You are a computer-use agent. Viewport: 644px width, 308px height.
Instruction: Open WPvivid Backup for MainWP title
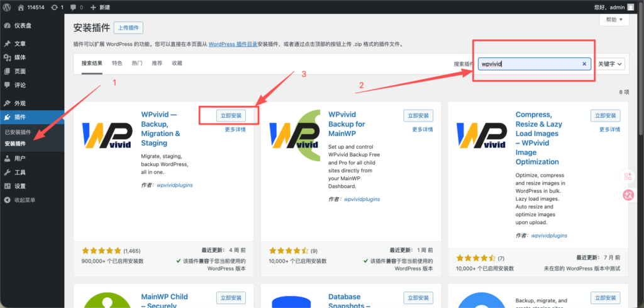[x=347, y=124]
